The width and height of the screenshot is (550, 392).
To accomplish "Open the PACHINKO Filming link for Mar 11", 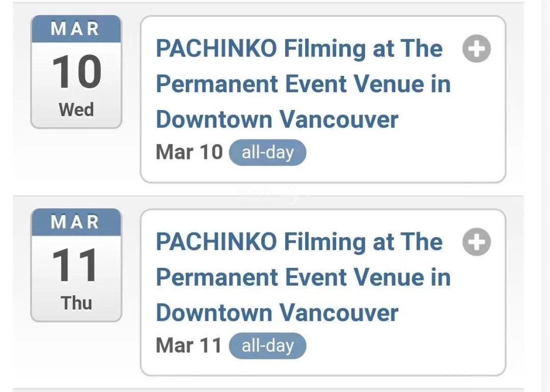I will coord(303,277).
